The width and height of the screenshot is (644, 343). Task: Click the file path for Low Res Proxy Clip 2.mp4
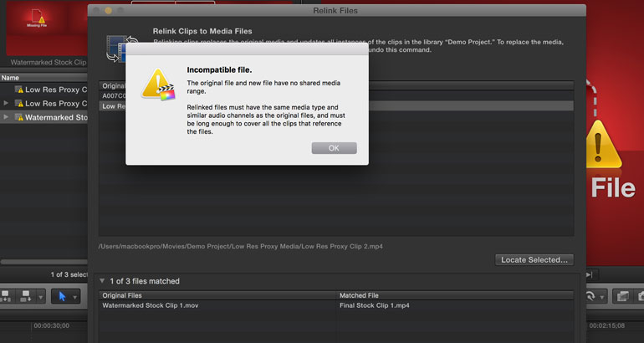[240, 247]
